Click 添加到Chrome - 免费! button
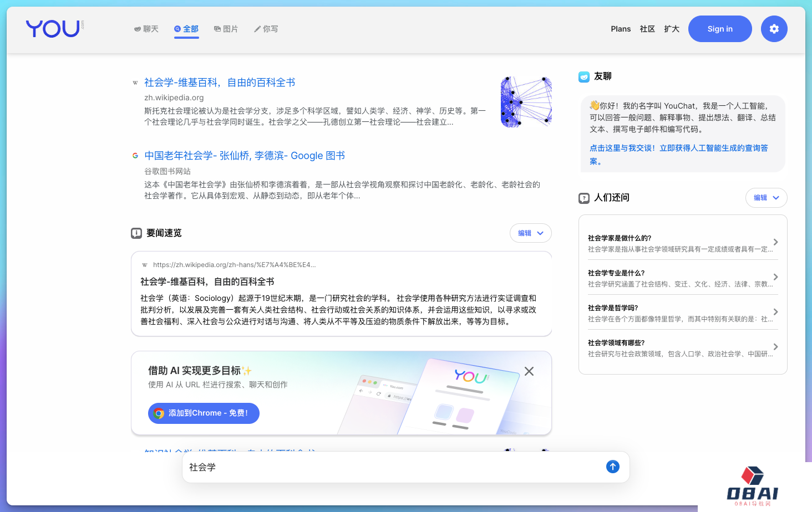Screen dimensions: 812x512 pos(204,413)
